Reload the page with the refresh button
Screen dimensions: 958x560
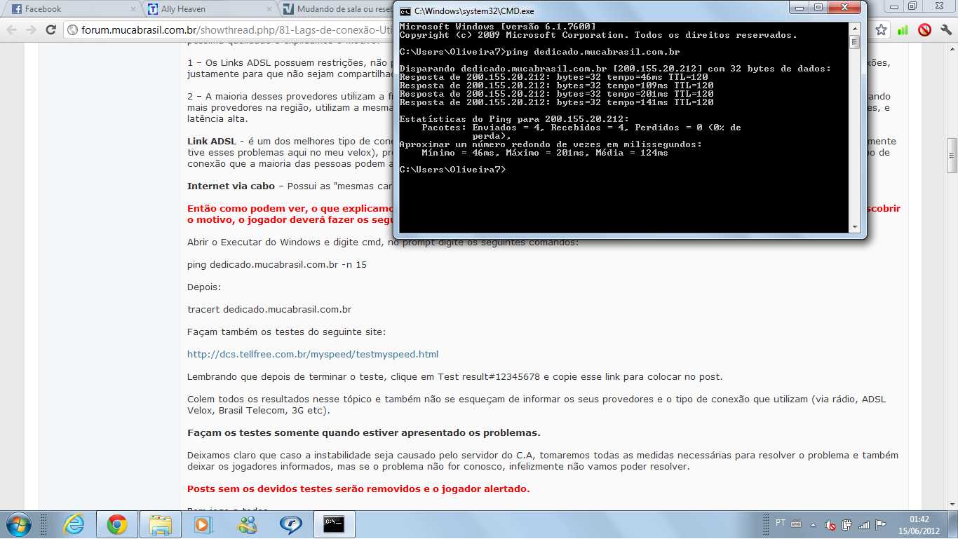pyautogui.click(x=50, y=30)
